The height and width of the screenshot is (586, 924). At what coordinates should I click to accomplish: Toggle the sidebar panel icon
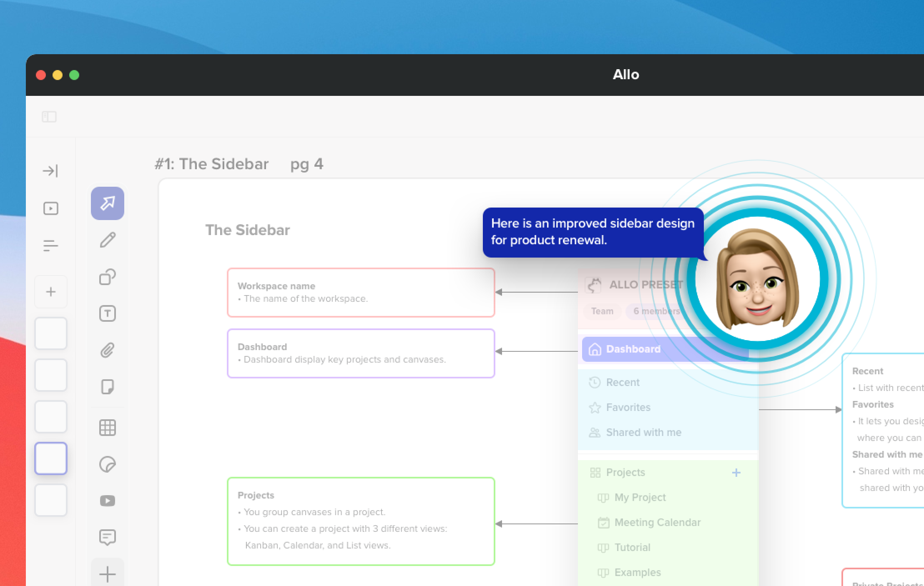tap(49, 117)
